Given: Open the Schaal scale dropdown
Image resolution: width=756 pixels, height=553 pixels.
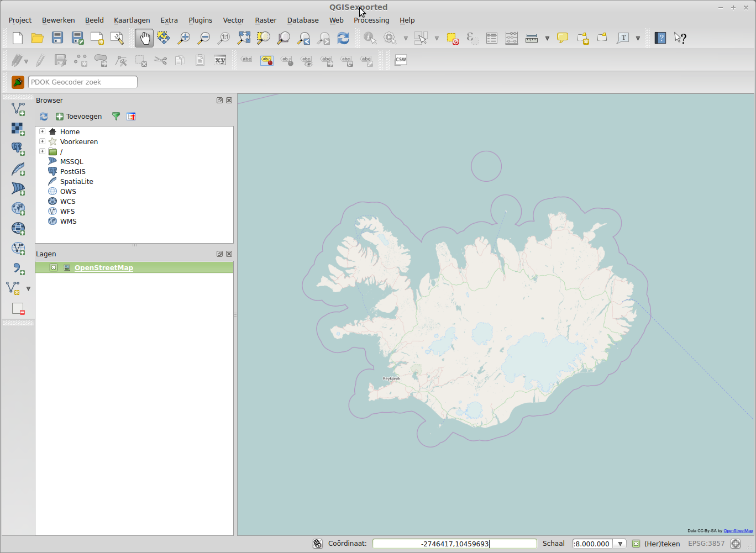Looking at the screenshot, I should [620, 544].
